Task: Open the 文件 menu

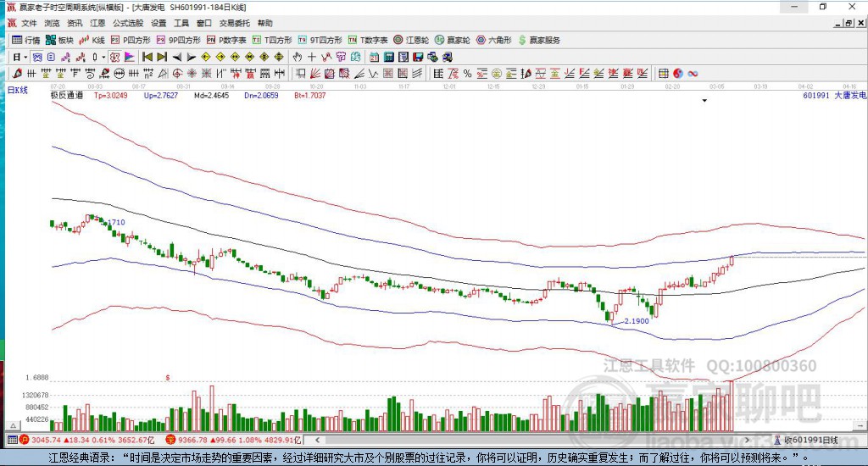Action: (x=29, y=23)
